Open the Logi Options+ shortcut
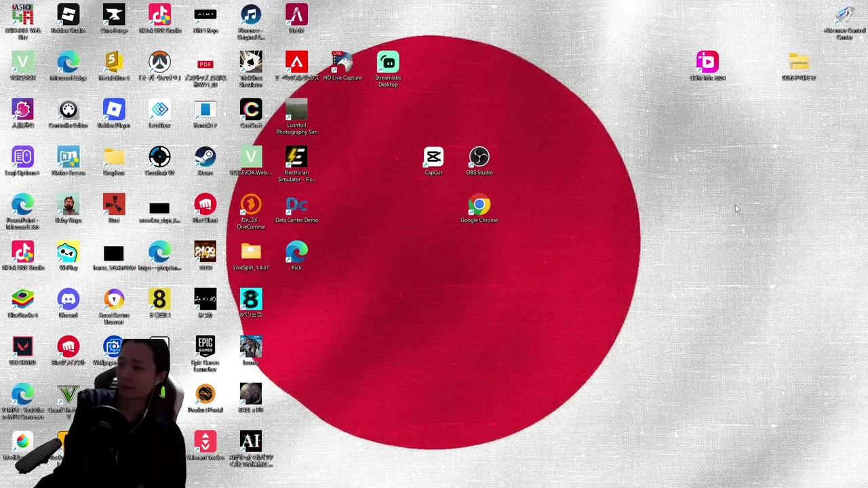The height and width of the screenshot is (488, 868). [x=22, y=157]
